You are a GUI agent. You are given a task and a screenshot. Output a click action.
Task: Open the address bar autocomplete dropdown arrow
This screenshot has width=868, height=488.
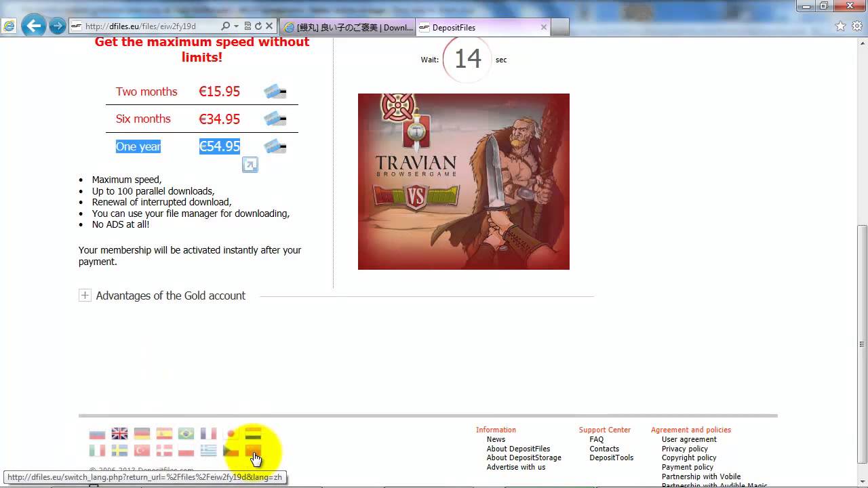(x=236, y=26)
